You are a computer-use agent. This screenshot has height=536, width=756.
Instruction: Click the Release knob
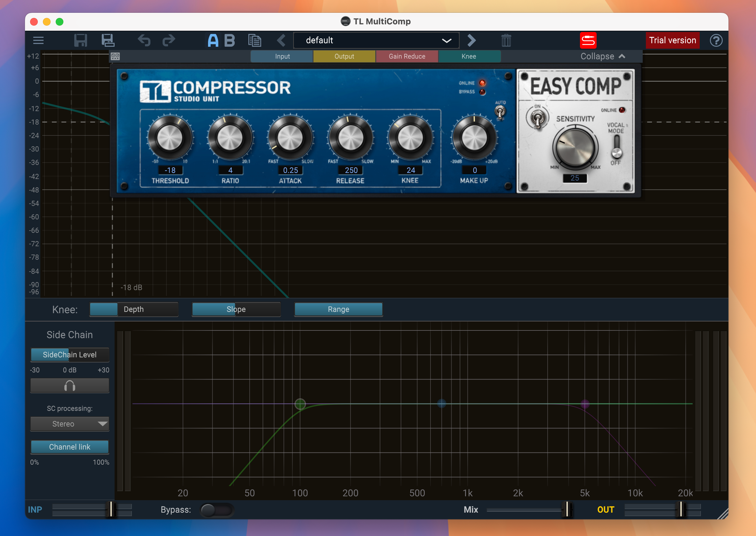pyautogui.click(x=350, y=138)
